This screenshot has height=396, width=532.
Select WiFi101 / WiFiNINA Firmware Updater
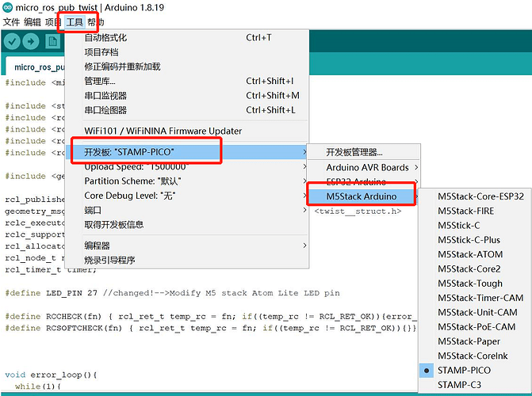point(187,131)
